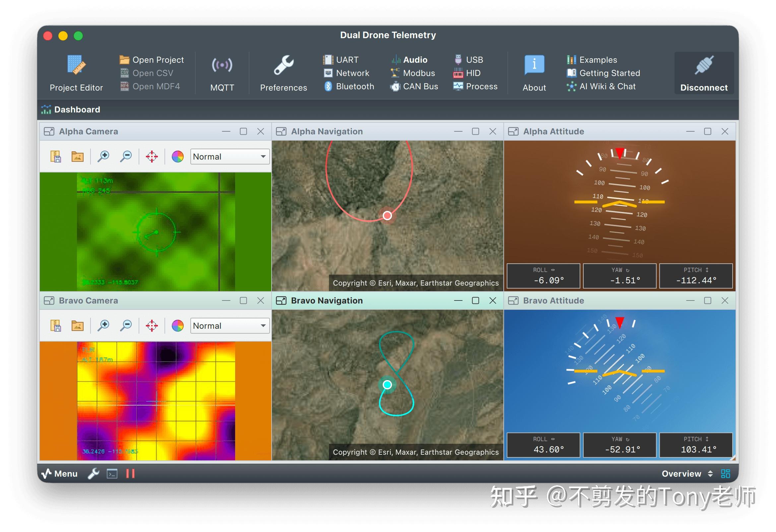Open image file in Bravo Camera toolbar

(78, 326)
